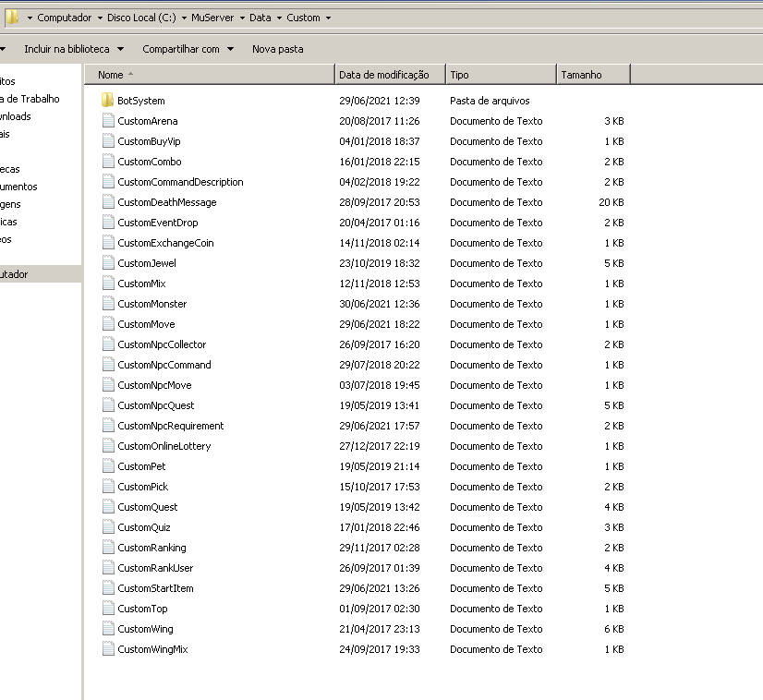Screen dimensions: 763x700
Task: Select the CustomQuest file icon
Action: point(108,507)
